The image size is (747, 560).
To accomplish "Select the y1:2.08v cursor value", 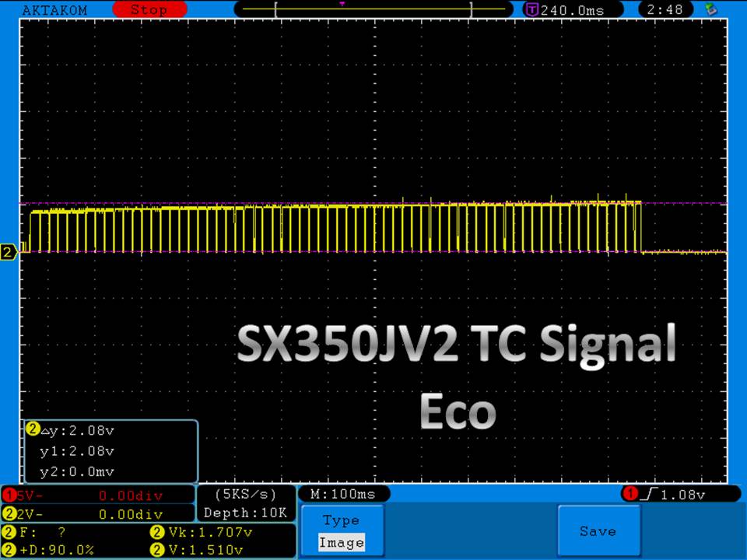I will click(x=76, y=451).
